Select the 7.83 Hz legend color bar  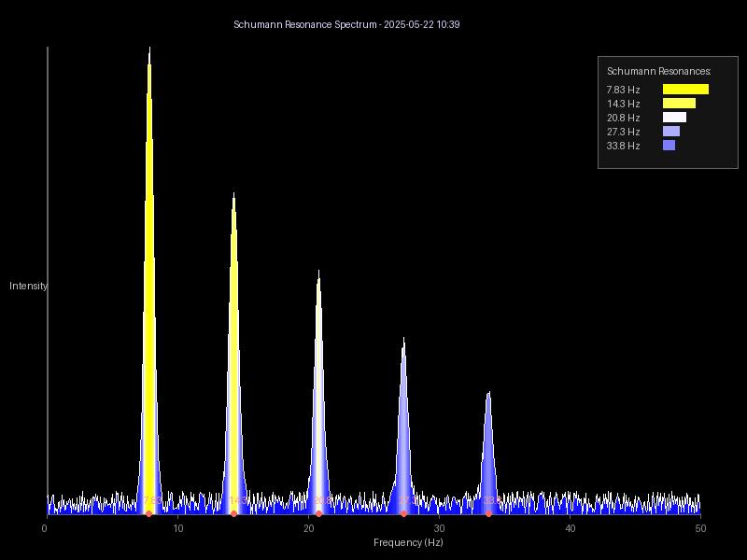pyautogui.click(x=685, y=89)
